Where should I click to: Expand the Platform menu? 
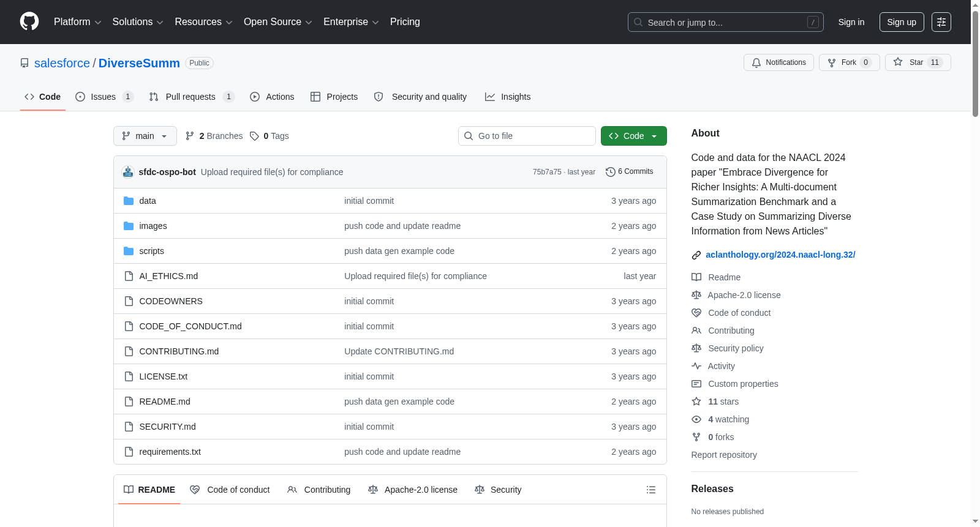77,22
